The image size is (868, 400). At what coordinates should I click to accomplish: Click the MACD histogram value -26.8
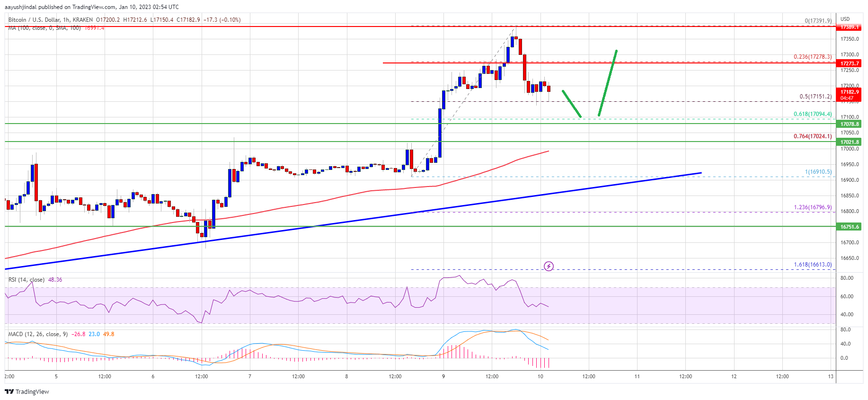pos(78,334)
